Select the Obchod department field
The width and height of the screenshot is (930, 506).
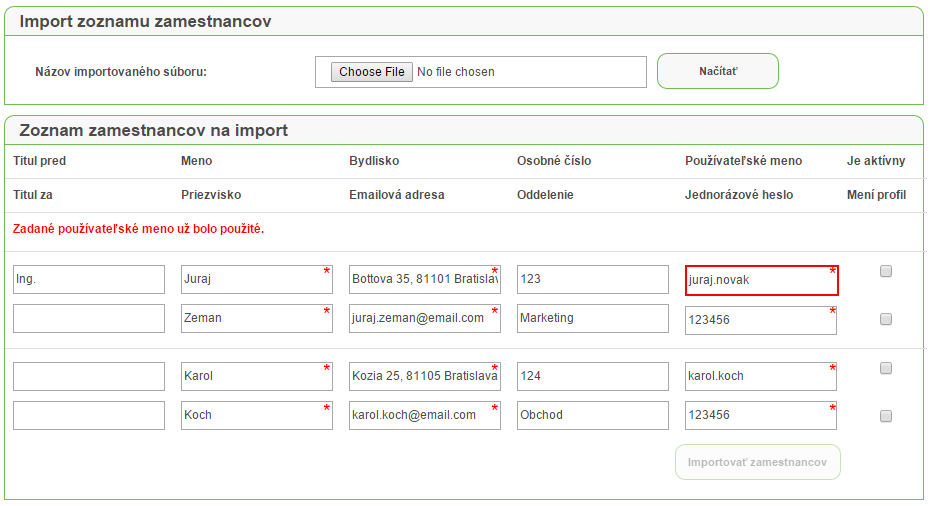(593, 416)
